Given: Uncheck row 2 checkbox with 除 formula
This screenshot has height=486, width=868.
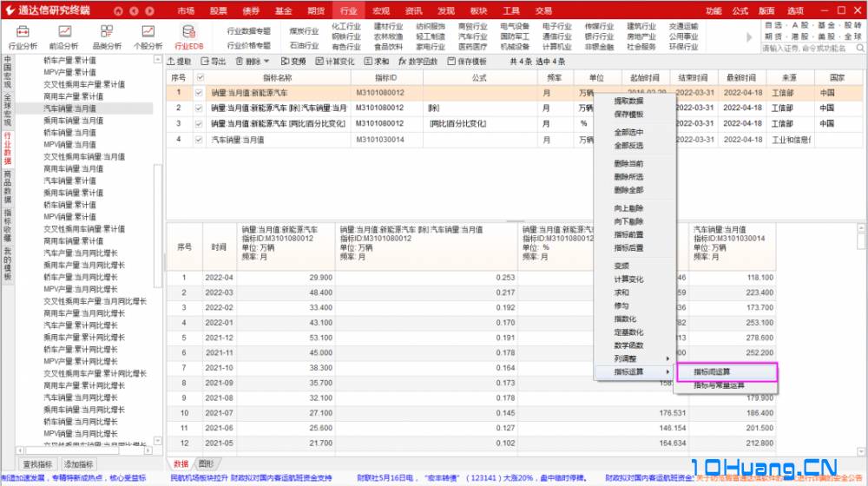Looking at the screenshot, I should point(199,108).
